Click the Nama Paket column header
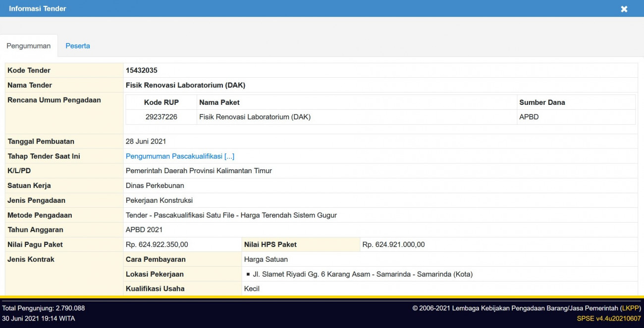The image size is (644, 328). [x=219, y=102]
